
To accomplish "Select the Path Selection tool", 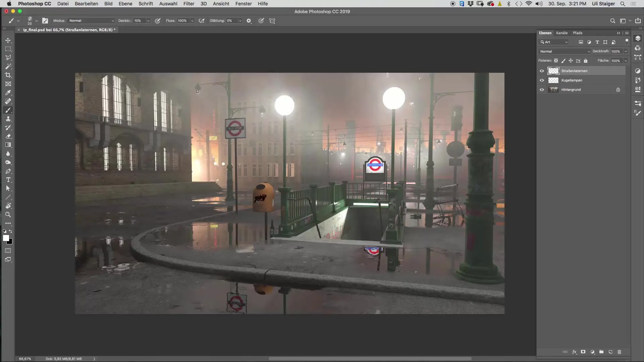I will [x=8, y=188].
